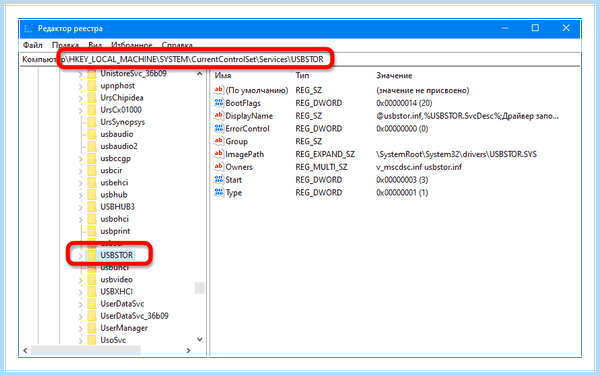Click the tree's scroll-down arrow
This screenshot has height=376, width=600.
tap(199, 339)
